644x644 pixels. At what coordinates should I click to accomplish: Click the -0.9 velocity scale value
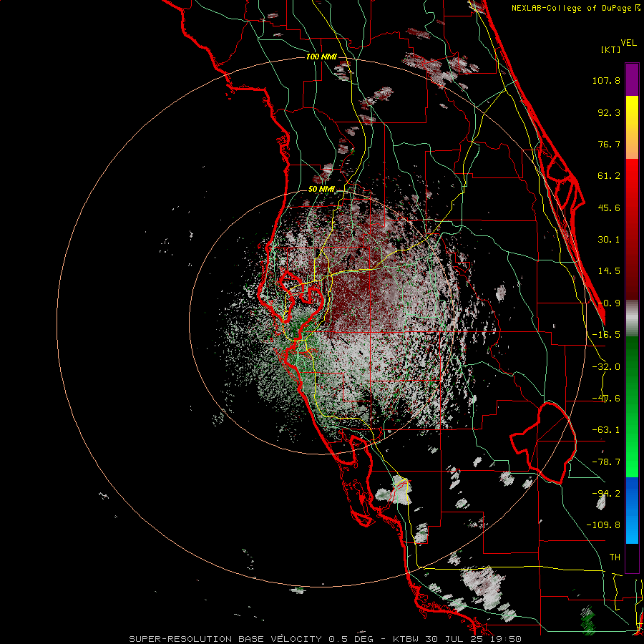[x=609, y=303]
